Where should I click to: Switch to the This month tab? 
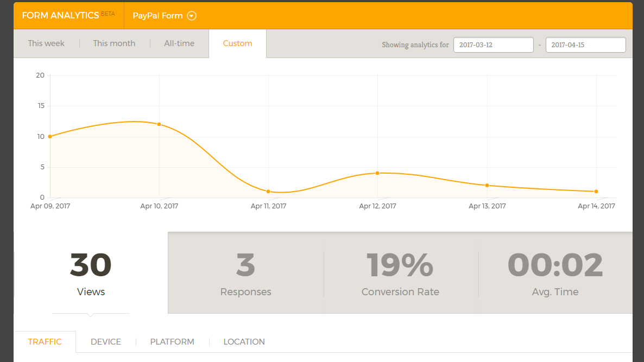(x=114, y=43)
